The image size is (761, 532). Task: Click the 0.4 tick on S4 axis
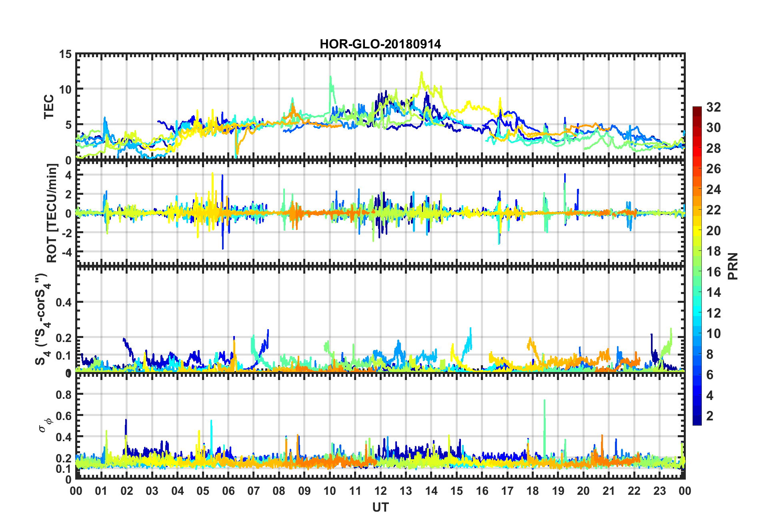tap(64, 303)
